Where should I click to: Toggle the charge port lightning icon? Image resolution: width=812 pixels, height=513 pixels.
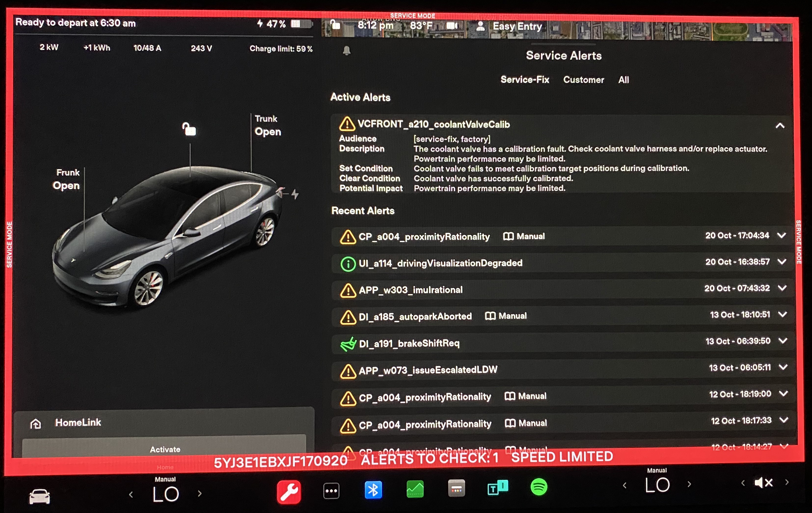click(x=295, y=194)
